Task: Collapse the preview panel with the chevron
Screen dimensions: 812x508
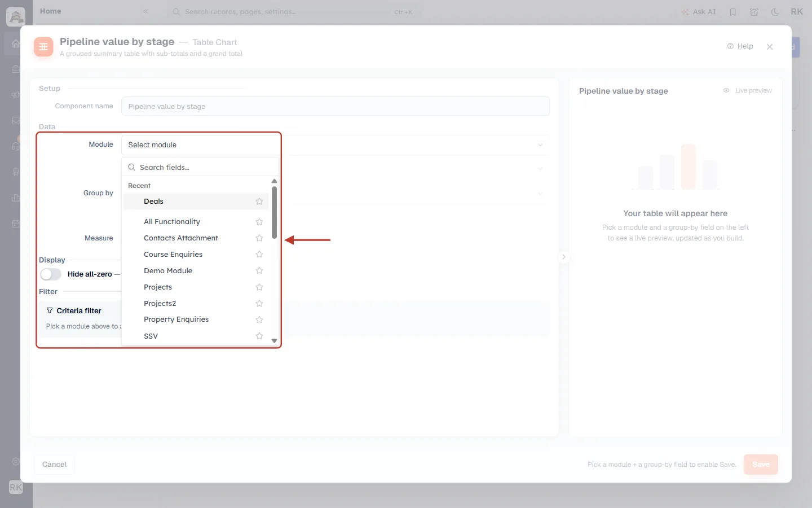Action: tap(563, 257)
